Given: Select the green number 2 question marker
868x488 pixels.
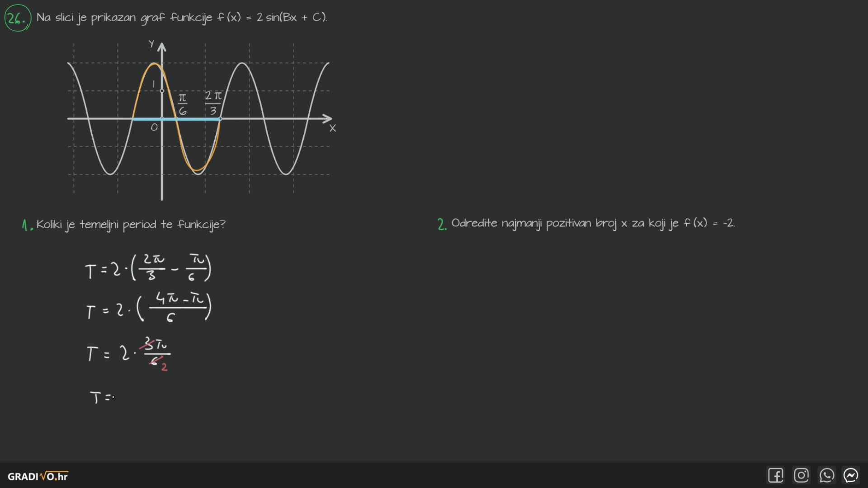Looking at the screenshot, I should click(442, 224).
